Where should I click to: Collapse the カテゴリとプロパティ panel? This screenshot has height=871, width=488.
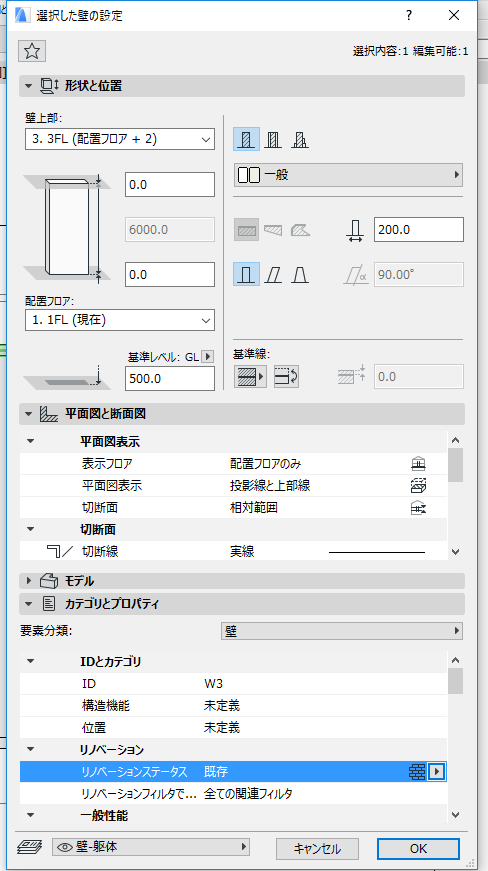coord(28,603)
